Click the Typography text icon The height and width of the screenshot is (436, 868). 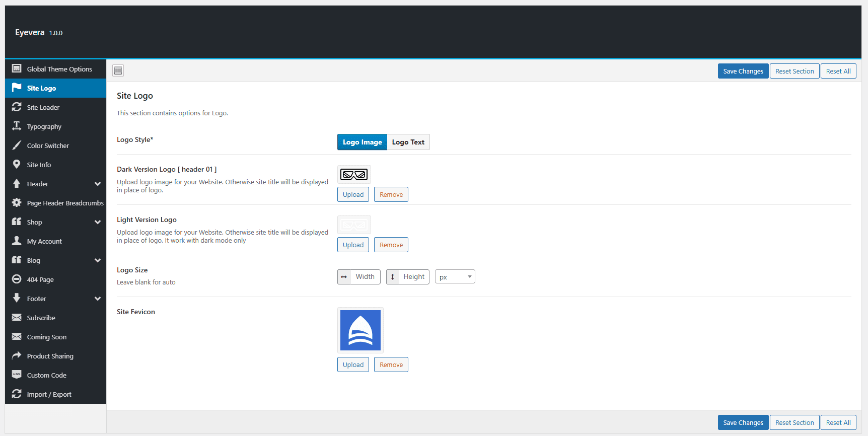[x=17, y=126]
